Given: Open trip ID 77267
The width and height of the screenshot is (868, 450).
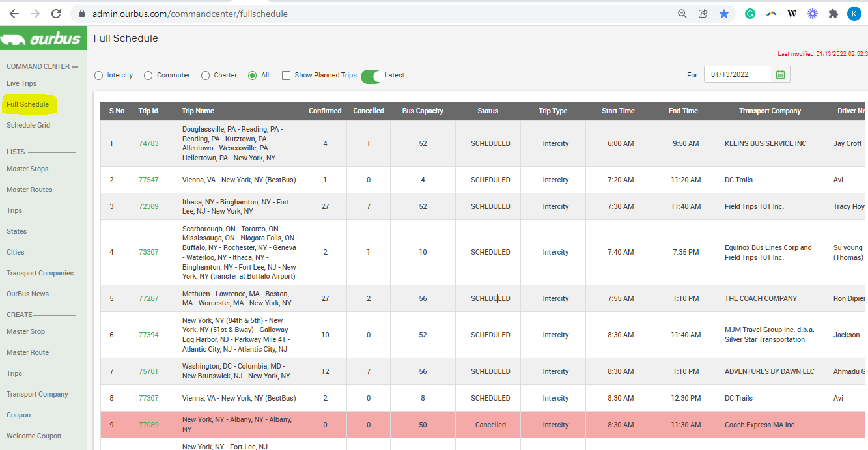Looking at the screenshot, I should 148,298.
